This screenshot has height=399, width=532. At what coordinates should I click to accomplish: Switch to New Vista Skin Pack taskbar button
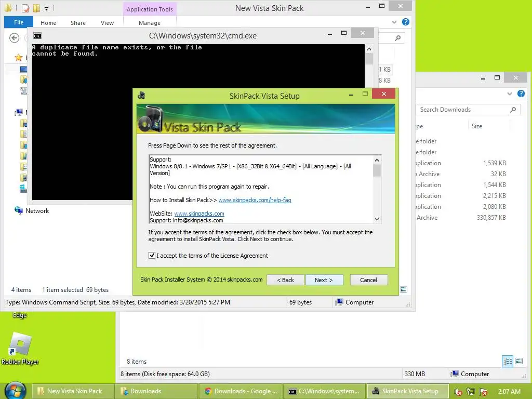point(73,391)
